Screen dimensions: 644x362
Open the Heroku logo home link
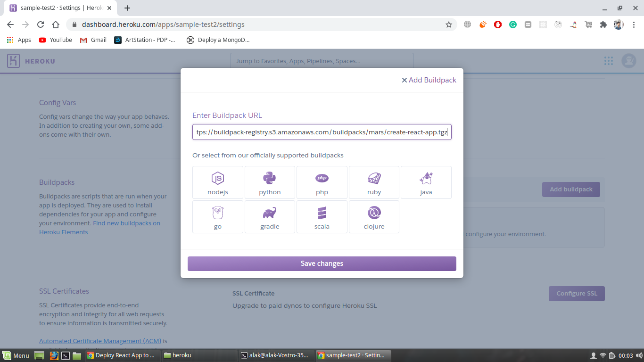click(31, 61)
